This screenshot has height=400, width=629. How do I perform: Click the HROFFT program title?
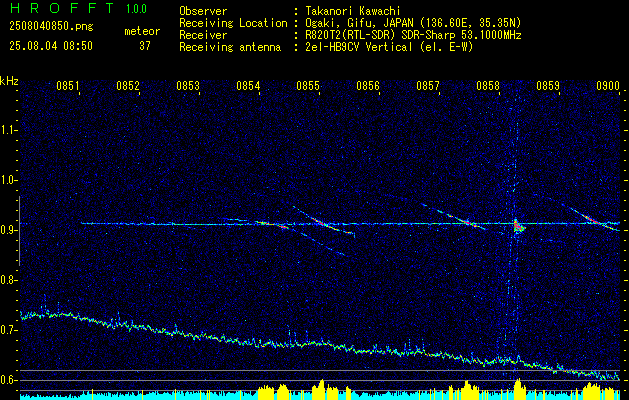coord(61,8)
